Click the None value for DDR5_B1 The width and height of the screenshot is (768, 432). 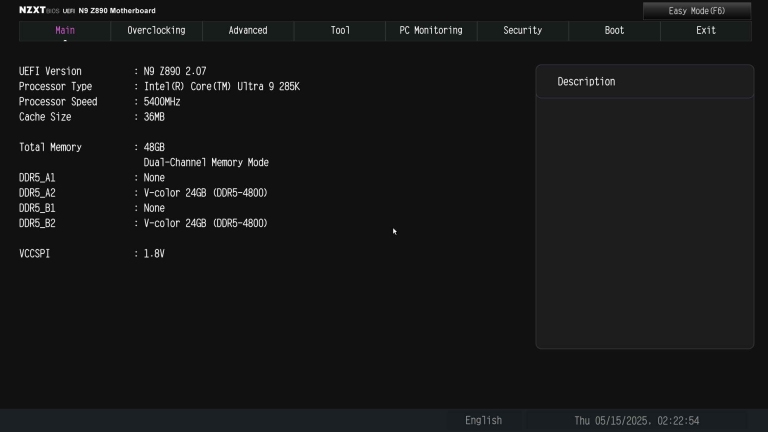[154, 208]
